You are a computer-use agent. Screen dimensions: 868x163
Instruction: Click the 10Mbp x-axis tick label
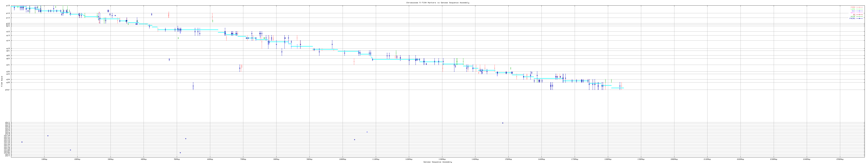(x=44, y=159)
